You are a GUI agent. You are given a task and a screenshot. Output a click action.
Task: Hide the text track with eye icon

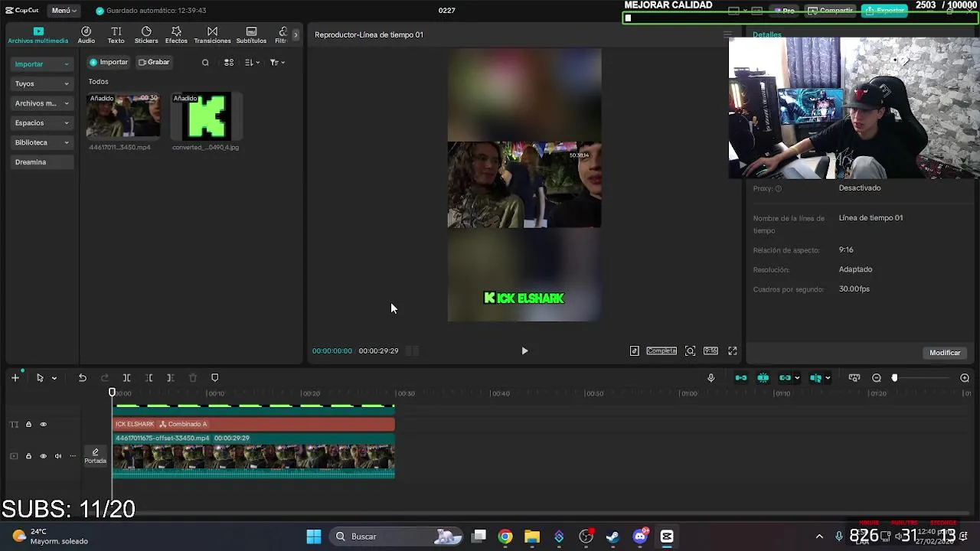pos(43,425)
